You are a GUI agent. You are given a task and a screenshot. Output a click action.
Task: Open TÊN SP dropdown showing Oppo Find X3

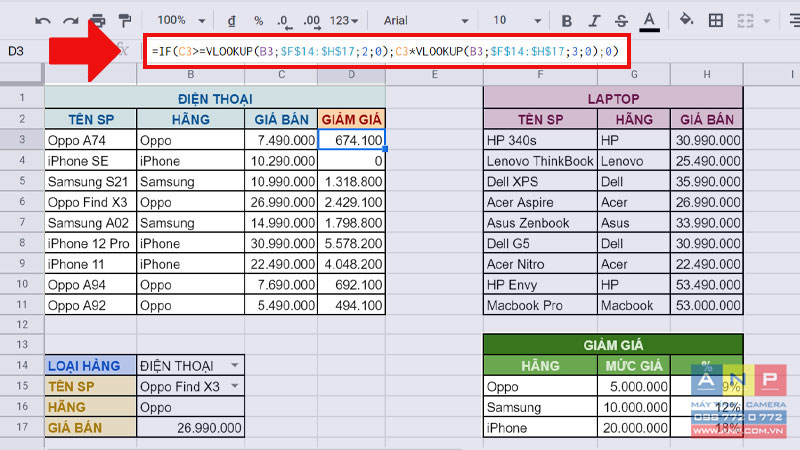[235, 386]
